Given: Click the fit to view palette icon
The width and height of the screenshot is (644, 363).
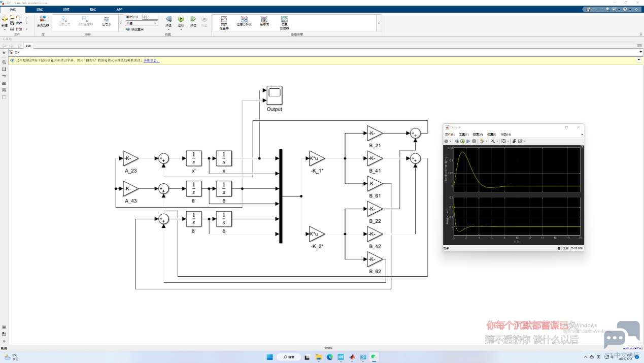Looking at the screenshot, I should (4, 69).
